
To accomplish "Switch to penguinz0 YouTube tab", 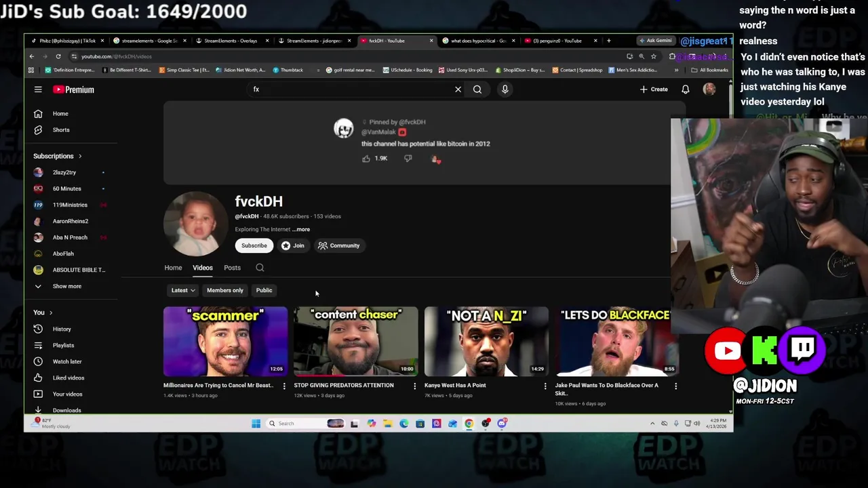I will pos(560,41).
